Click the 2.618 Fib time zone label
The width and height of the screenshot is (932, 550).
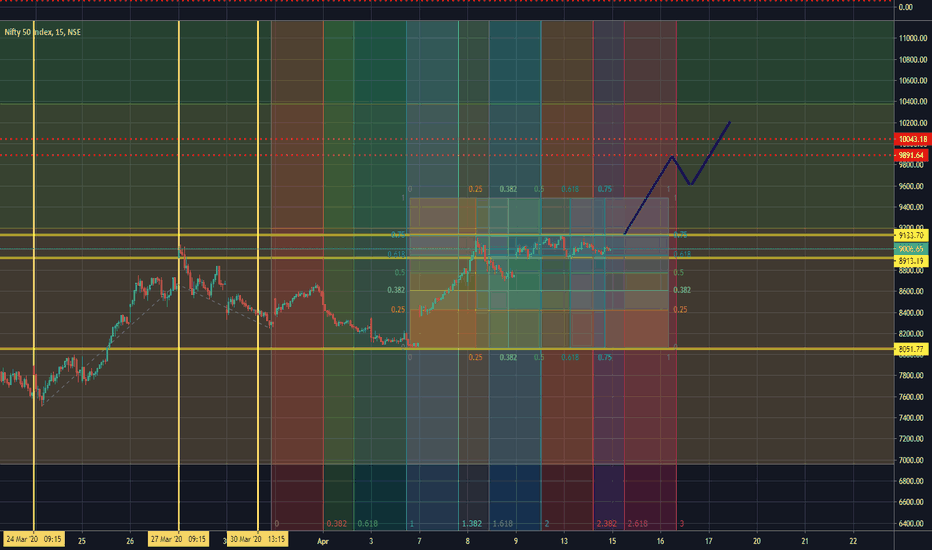638,524
